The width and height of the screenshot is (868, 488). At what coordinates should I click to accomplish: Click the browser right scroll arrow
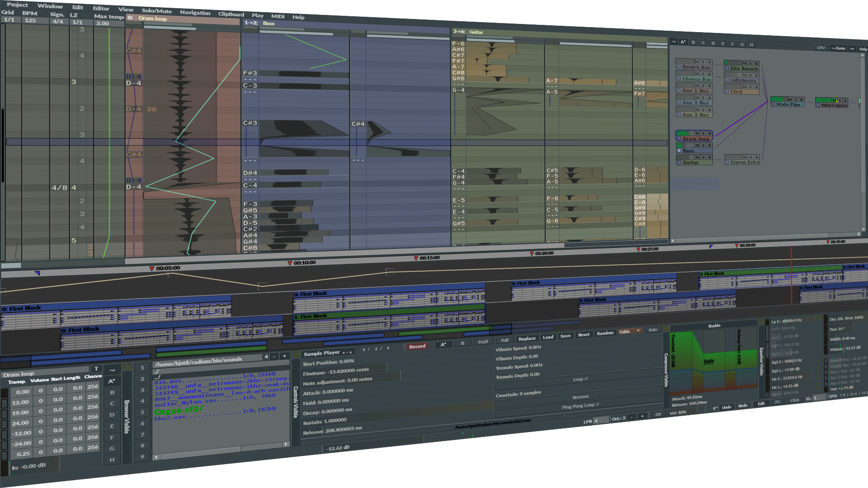click(286, 444)
